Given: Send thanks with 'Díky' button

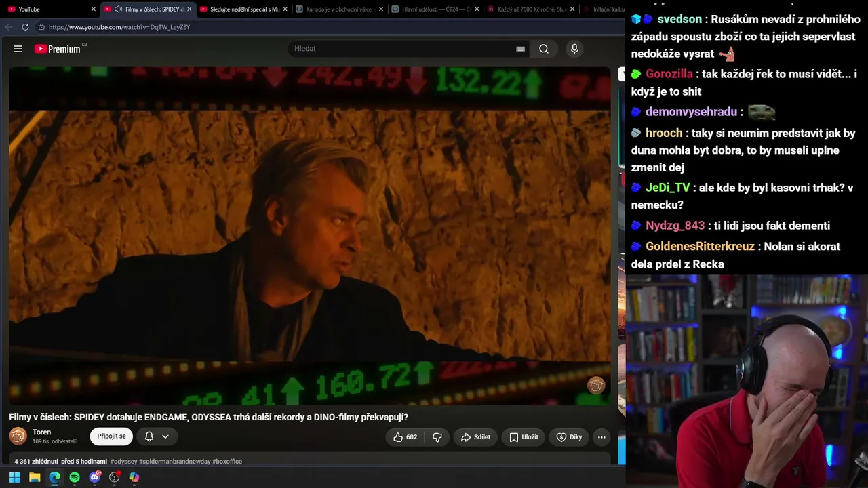Looking at the screenshot, I should 569,437.
